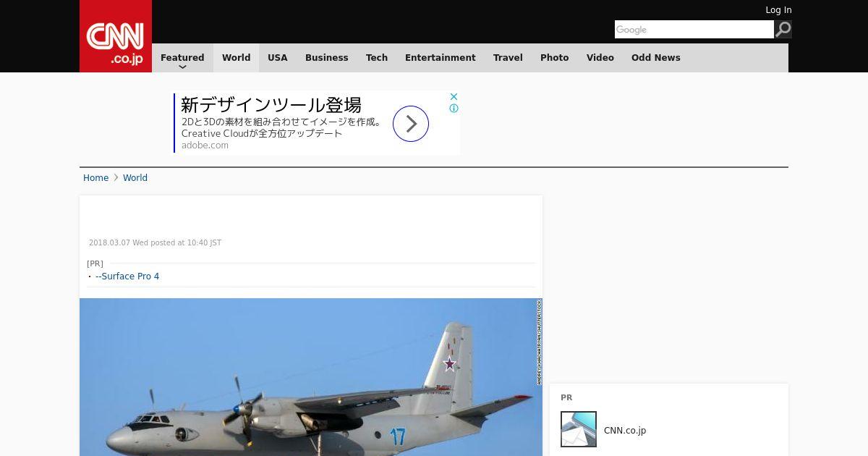Select the Tech menu item

coord(377,58)
